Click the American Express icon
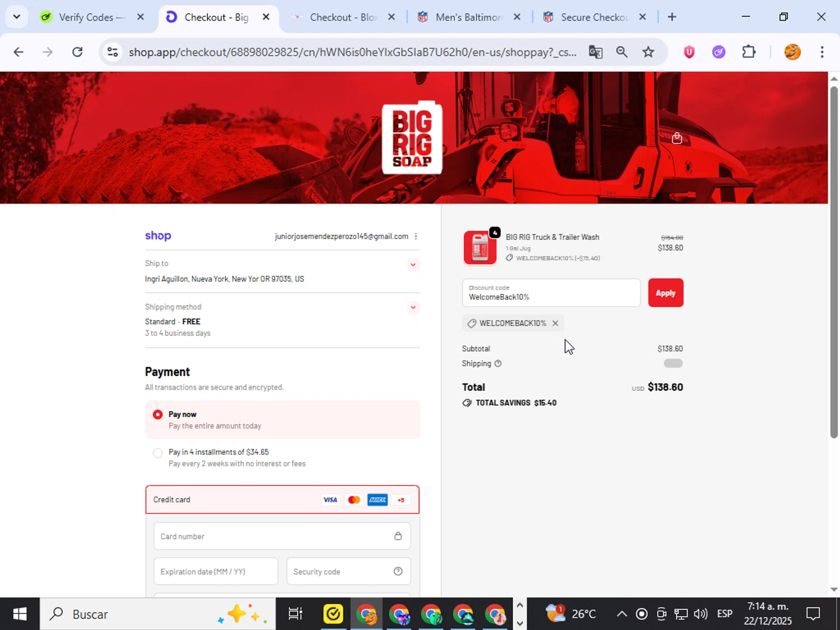The height and width of the screenshot is (630, 840). coord(377,500)
